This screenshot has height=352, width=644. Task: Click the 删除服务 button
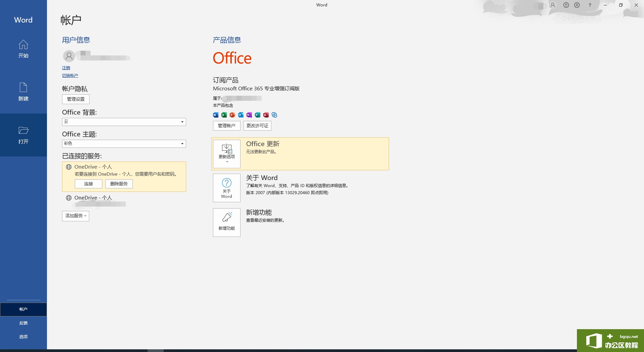(x=119, y=184)
